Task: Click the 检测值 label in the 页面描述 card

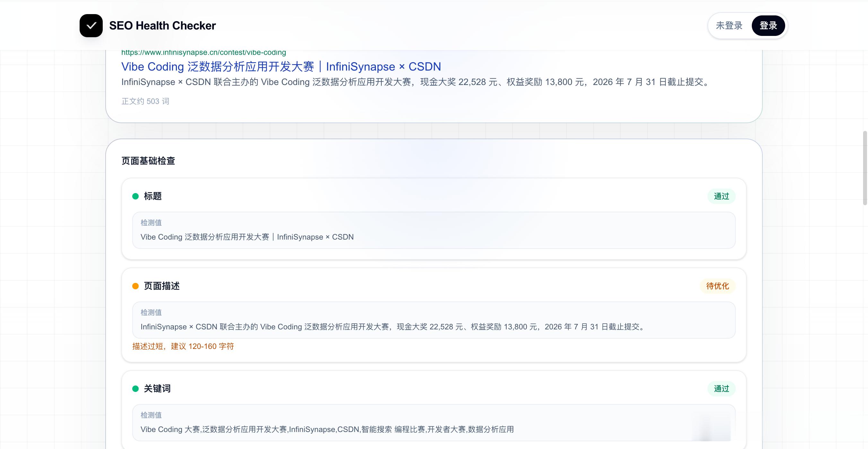Action: (151, 313)
